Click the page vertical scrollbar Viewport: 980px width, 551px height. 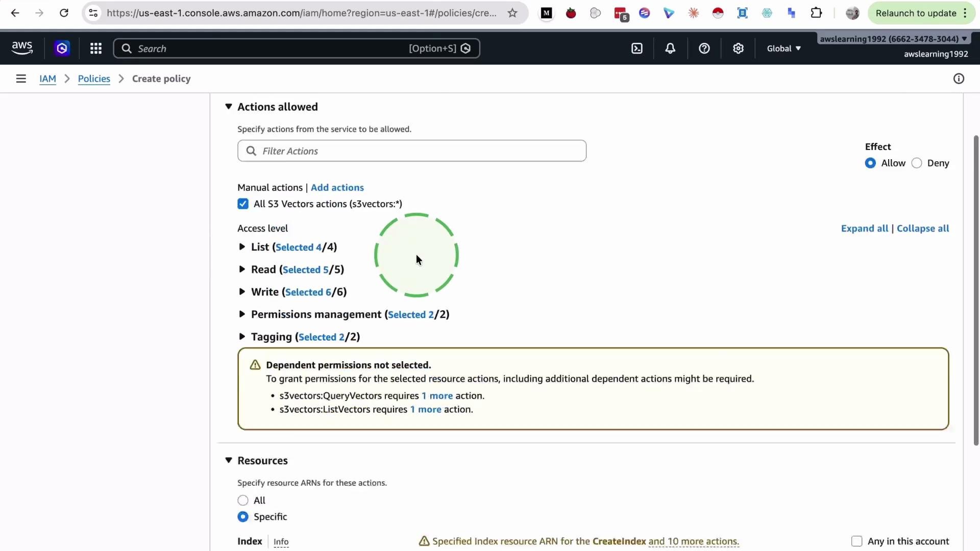tap(976, 291)
